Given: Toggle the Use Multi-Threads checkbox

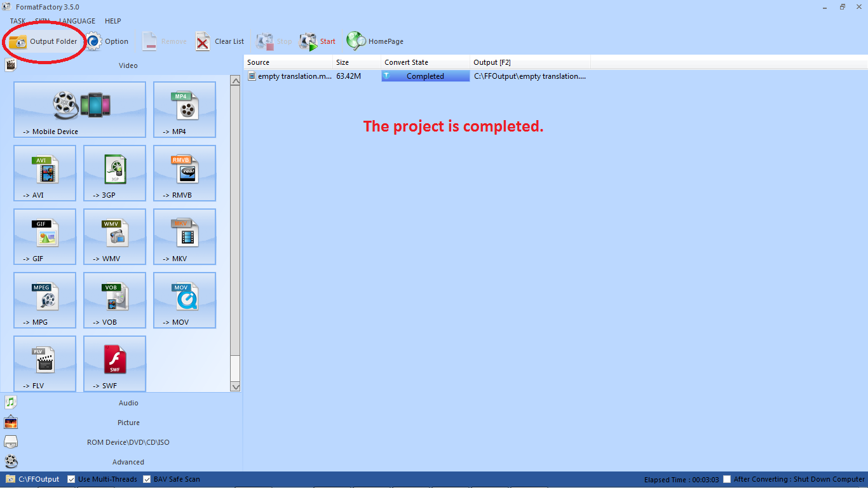Looking at the screenshot, I should pos(71,479).
